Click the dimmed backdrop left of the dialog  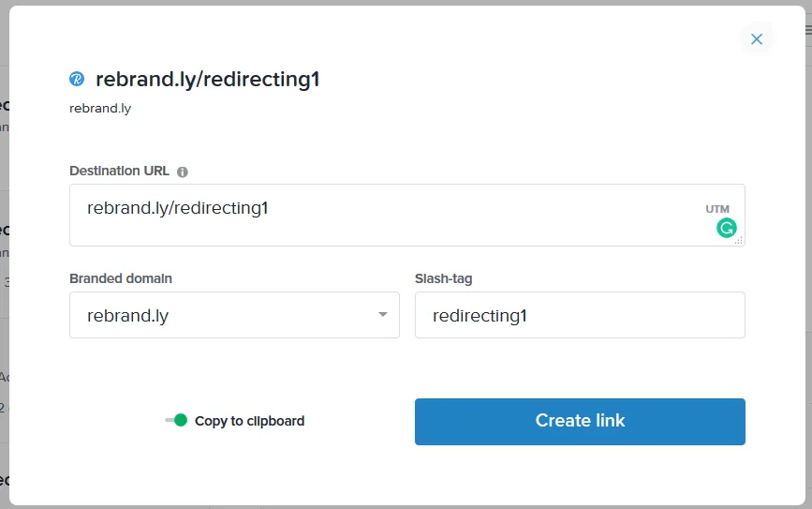point(4,281)
